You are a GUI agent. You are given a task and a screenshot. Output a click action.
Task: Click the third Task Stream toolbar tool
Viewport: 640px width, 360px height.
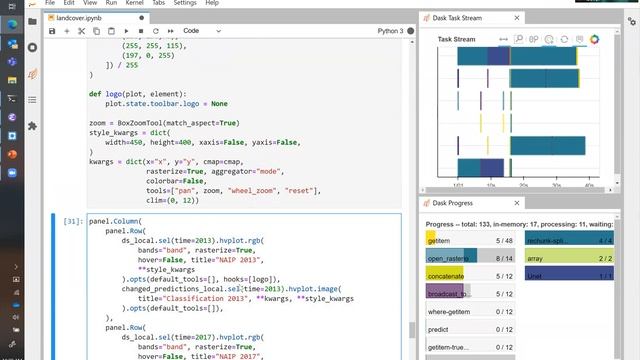[533, 39]
